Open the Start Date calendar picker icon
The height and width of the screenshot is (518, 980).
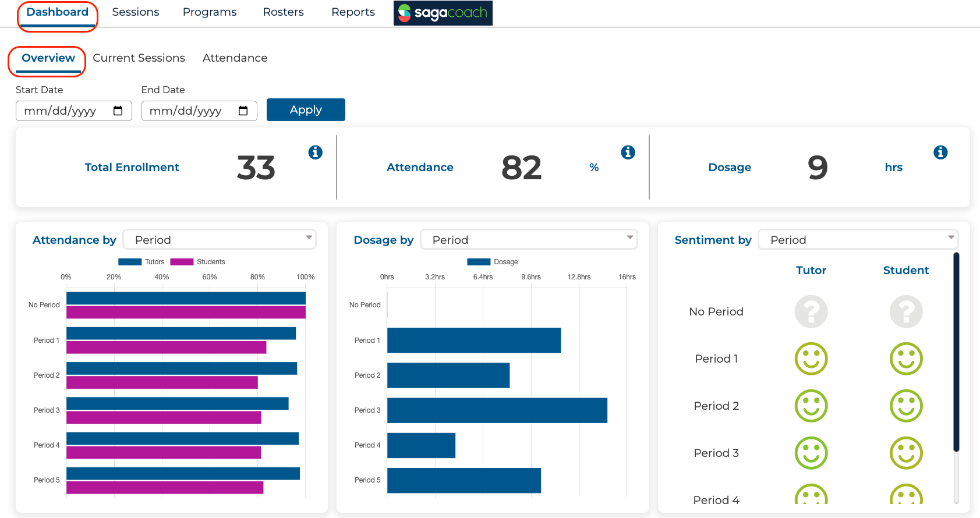[118, 111]
